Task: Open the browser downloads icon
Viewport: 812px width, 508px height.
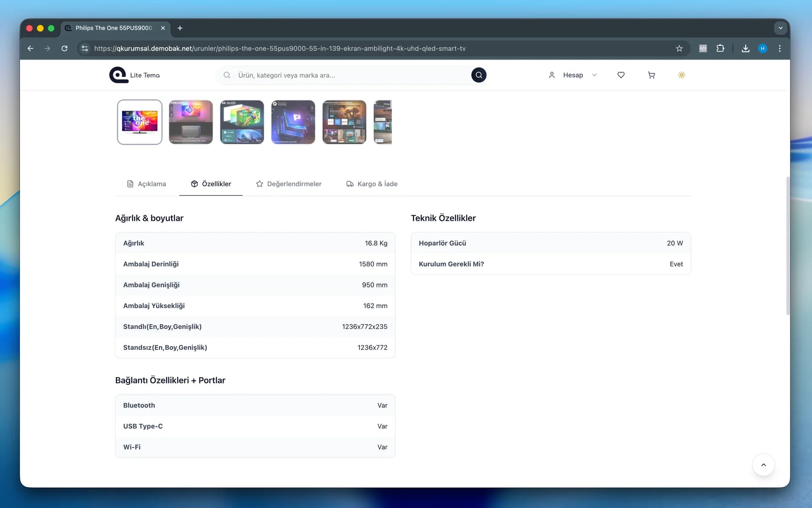Action: [746, 48]
